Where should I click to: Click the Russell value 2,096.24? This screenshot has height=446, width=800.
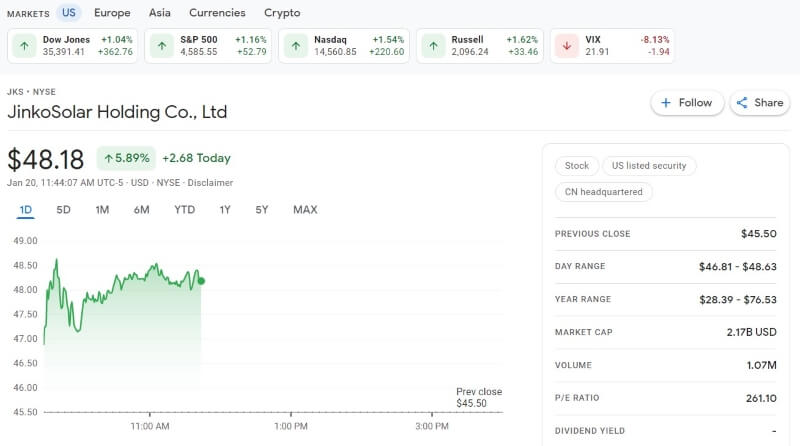point(469,52)
